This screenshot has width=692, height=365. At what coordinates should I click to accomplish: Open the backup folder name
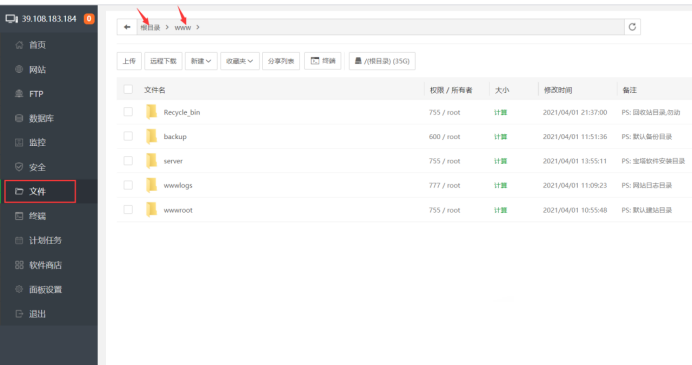175,137
